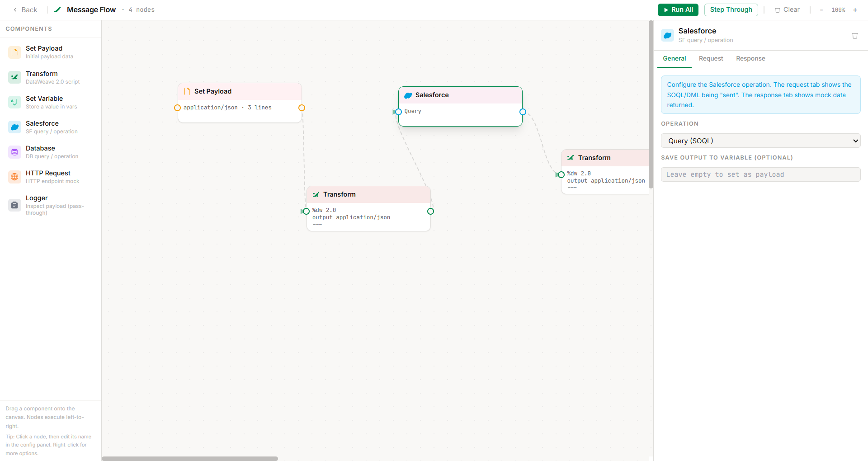Image resolution: width=868 pixels, height=461 pixels.
Task: Click the Salesforce node input port
Action: click(x=398, y=112)
